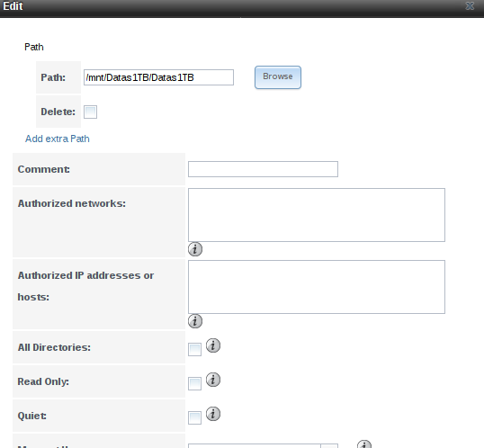Open info tooltip for Authorized IP addresses

[195, 321]
